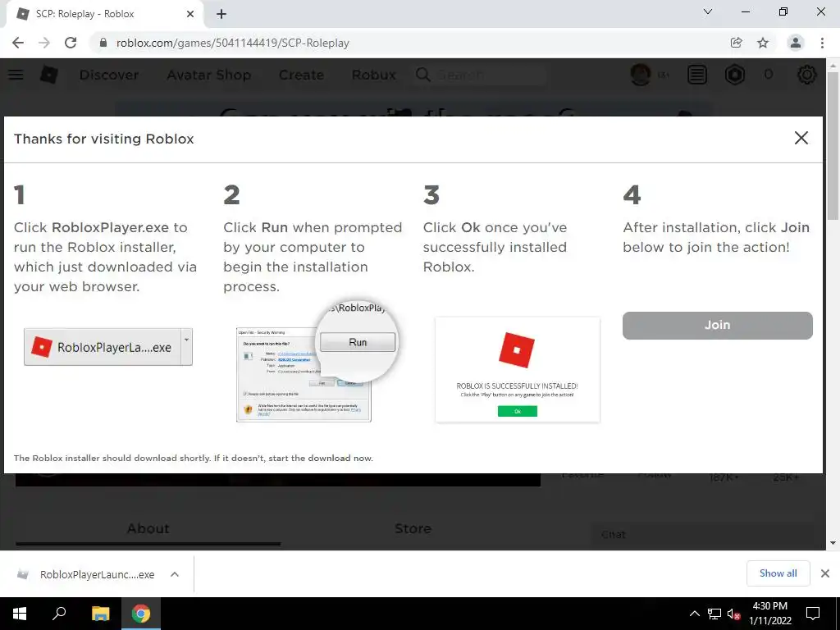Click the Roblox logo home icon

pyautogui.click(x=48, y=75)
